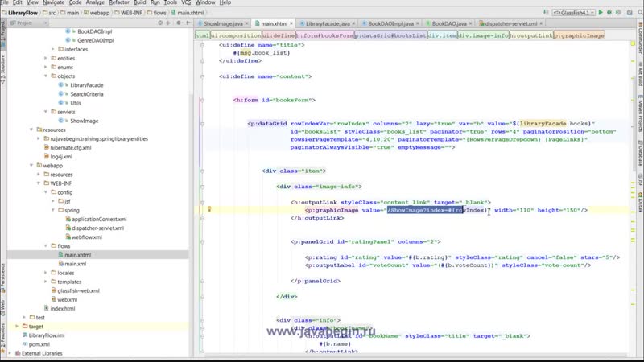Screen dimensions: 644x362
Task: Click collapse all icon in Project panel
Action: (x=168, y=23)
